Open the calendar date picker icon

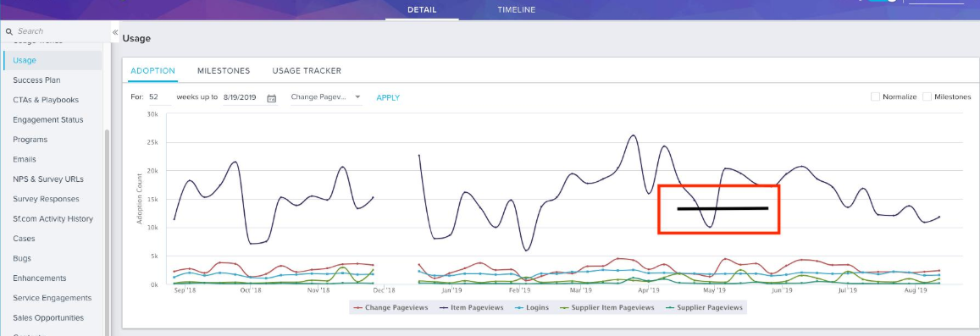[x=271, y=98]
